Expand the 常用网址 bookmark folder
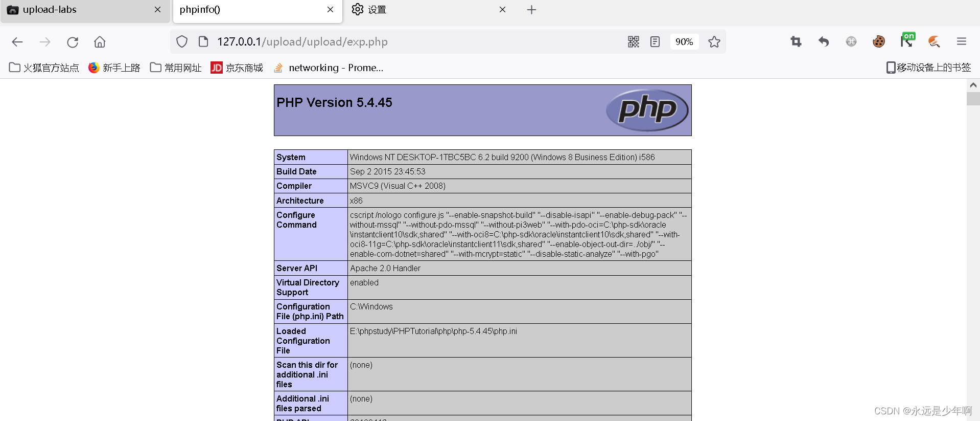Image resolution: width=980 pixels, height=421 pixels. (x=176, y=68)
